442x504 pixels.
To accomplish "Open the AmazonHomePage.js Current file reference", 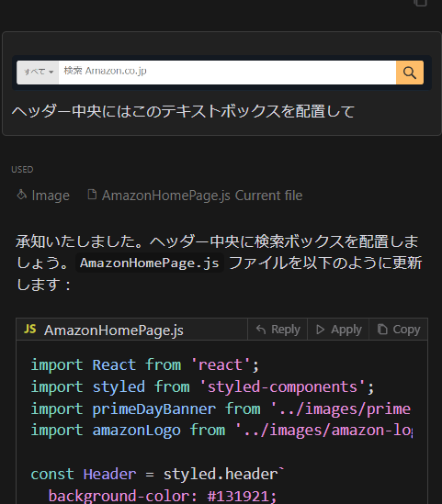I will [195, 196].
